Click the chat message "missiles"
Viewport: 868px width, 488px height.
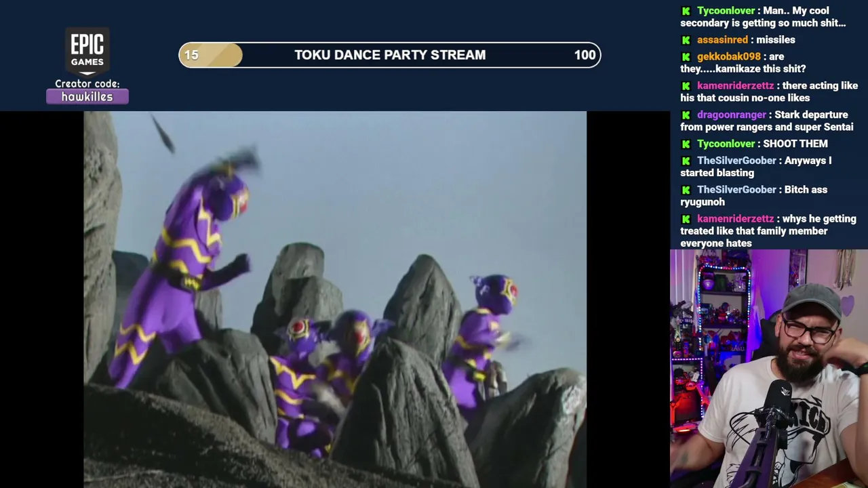point(776,40)
